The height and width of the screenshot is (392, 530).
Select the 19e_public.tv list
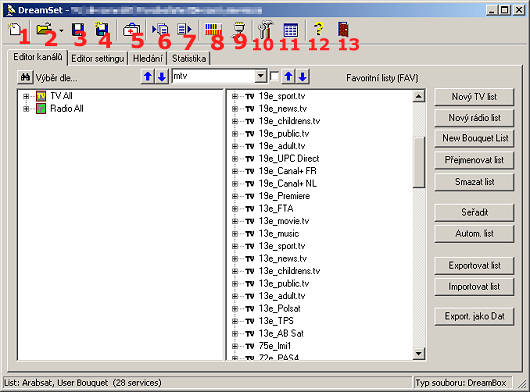point(284,134)
